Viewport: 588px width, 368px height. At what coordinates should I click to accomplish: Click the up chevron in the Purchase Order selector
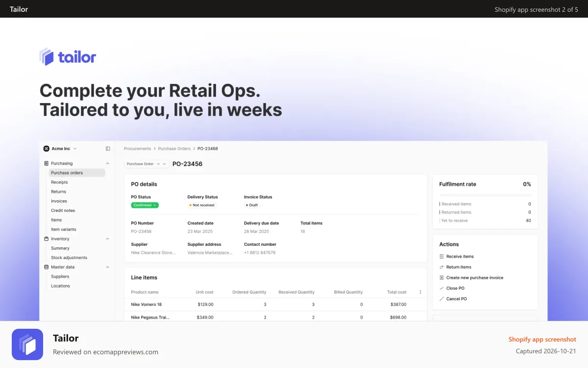pyautogui.click(x=165, y=164)
